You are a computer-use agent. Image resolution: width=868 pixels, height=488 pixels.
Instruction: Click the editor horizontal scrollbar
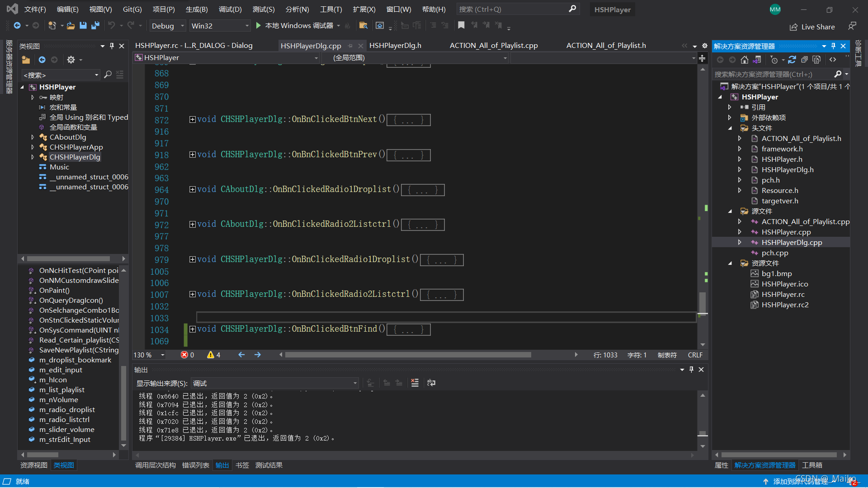pyautogui.click(x=407, y=355)
